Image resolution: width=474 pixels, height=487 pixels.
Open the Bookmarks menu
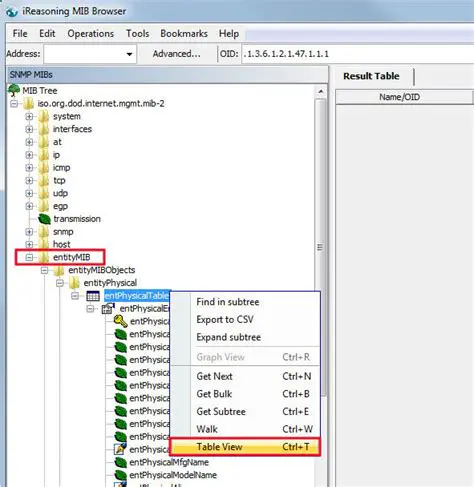(184, 34)
